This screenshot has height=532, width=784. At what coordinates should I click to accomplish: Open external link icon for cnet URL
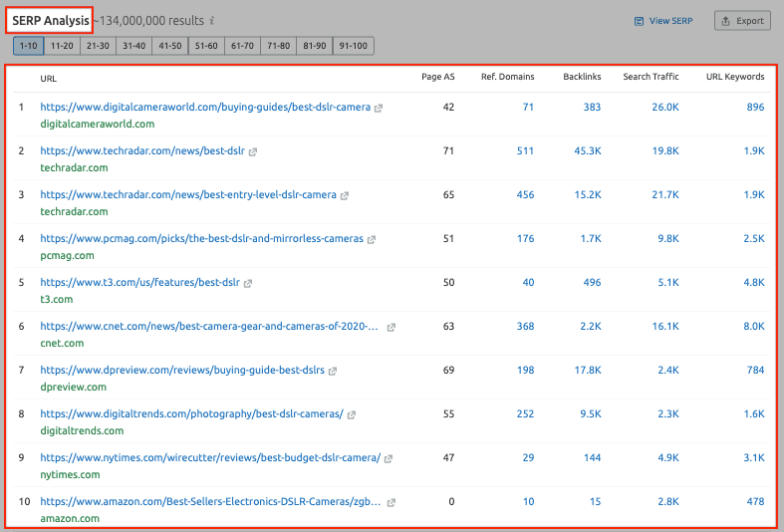tap(392, 327)
